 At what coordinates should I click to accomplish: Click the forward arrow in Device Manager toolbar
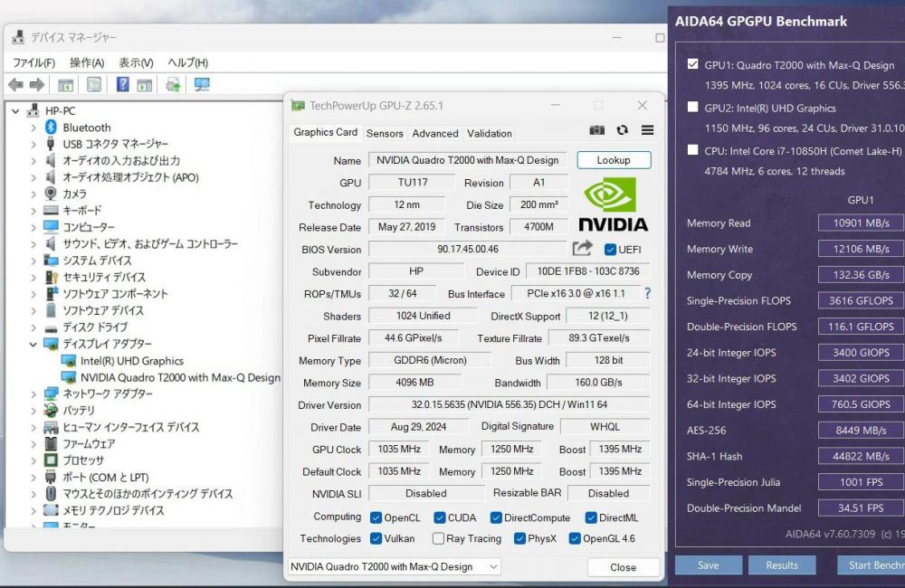coord(37,85)
